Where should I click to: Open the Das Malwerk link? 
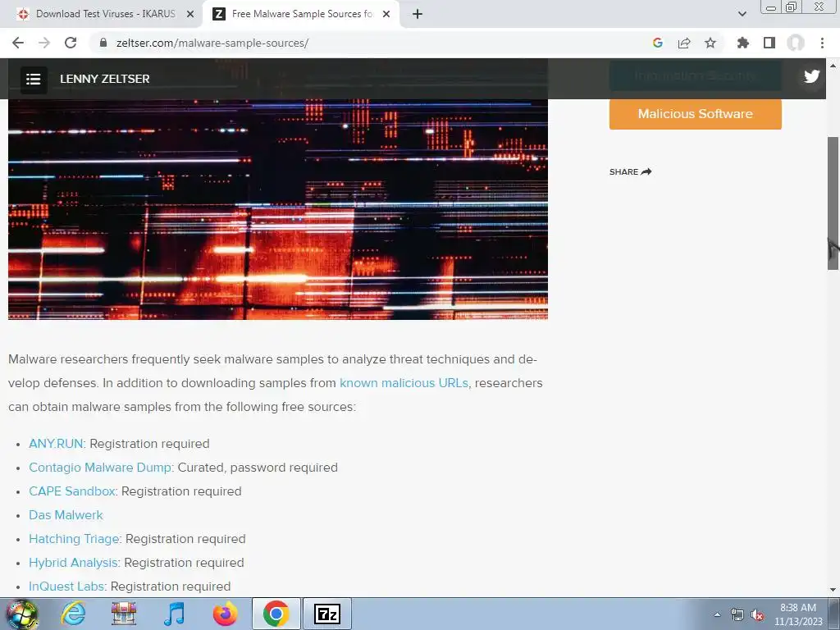tap(66, 515)
